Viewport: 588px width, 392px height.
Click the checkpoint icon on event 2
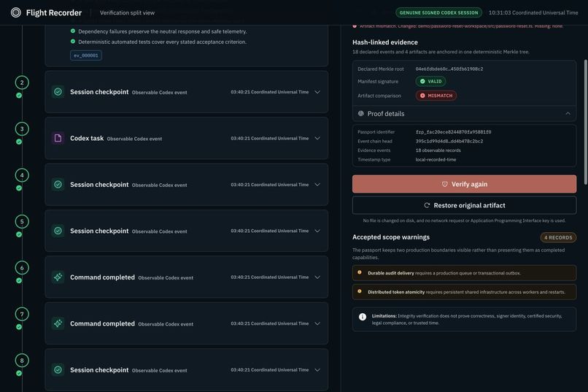click(58, 91)
